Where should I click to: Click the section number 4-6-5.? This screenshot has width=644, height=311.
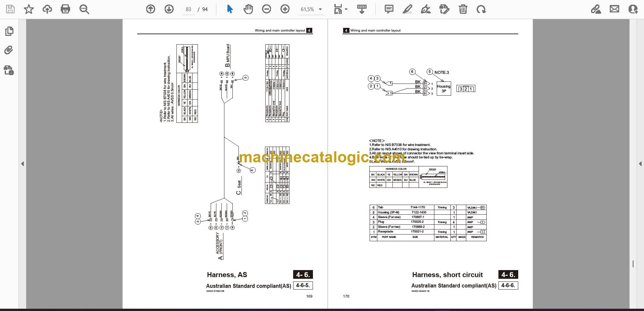click(x=303, y=285)
